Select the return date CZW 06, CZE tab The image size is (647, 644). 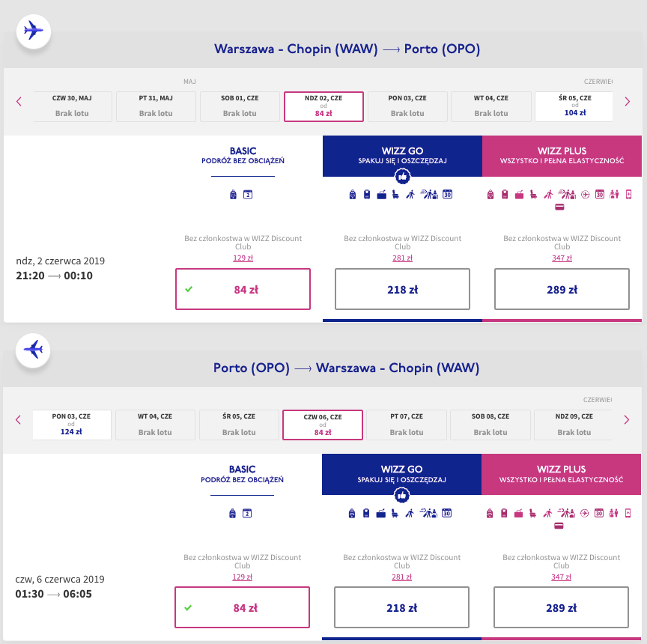coord(323,425)
